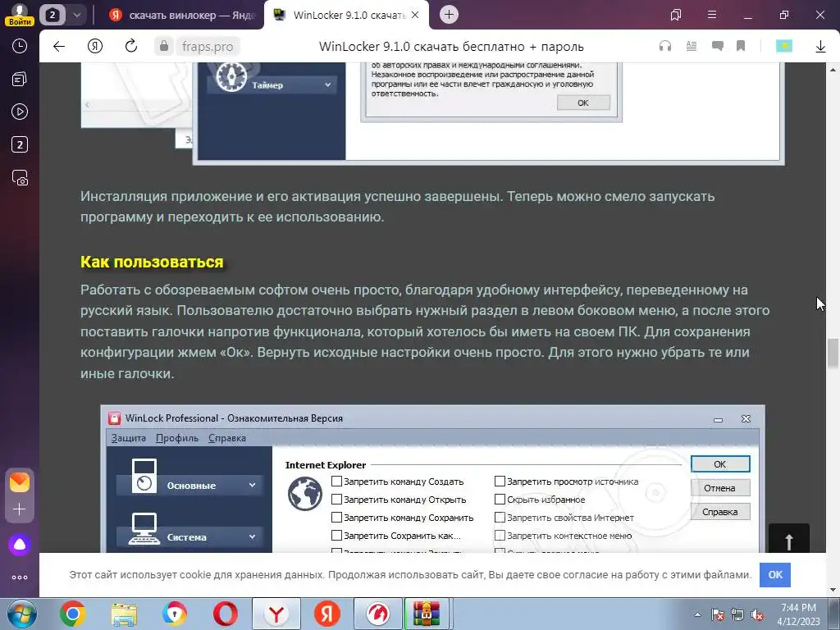This screenshot has width=840, height=630.
Task: Expand the tab group dropdown arrow
Action: tap(76, 15)
